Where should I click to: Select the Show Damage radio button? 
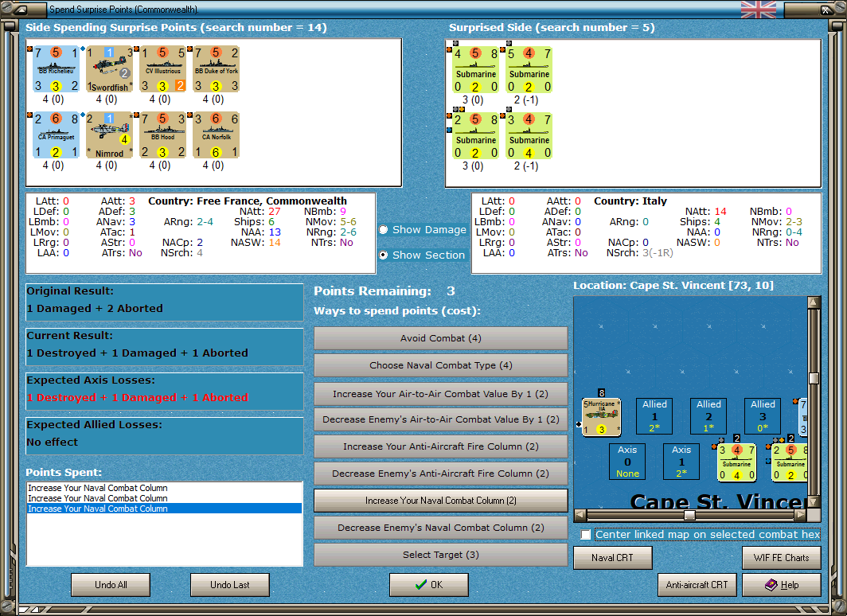point(384,229)
